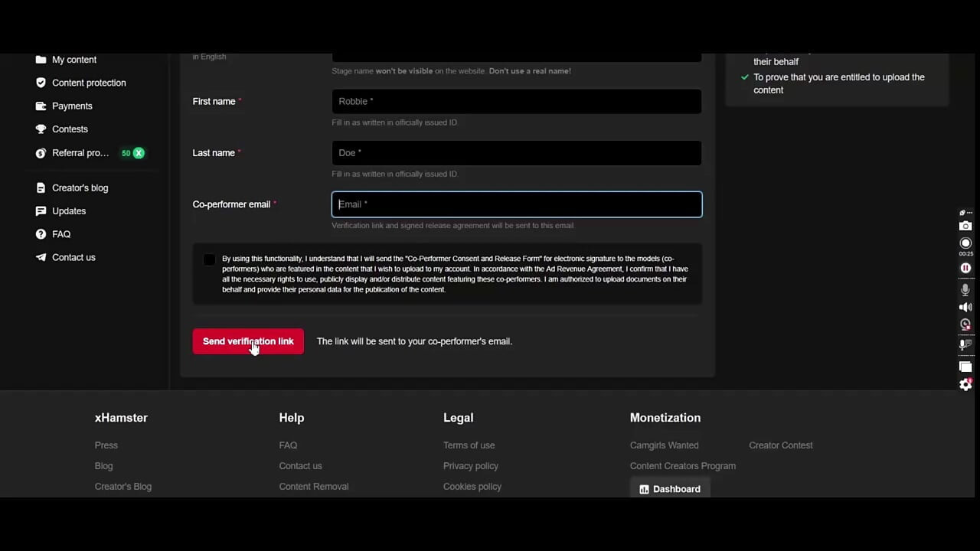Open the Camgirls Wanted link
The height and width of the screenshot is (551, 980).
tap(664, 445)
